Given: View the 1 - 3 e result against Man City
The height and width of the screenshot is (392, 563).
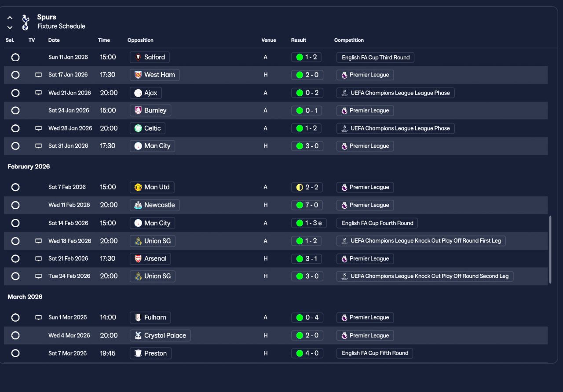Looking at the screenshot, I should 309,223.
